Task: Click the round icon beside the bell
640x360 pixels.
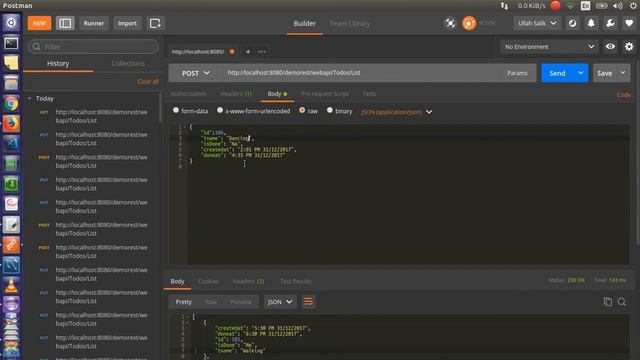Action: (572, 23)
